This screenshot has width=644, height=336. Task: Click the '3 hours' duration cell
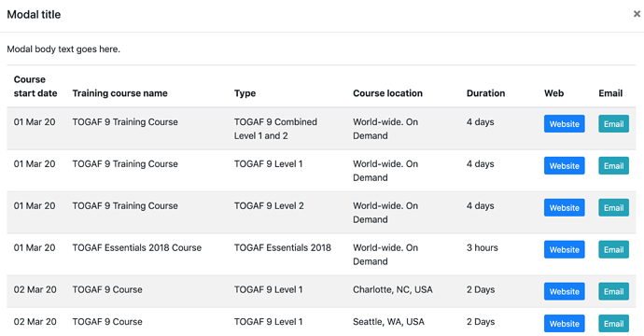[x=483, y=247]
